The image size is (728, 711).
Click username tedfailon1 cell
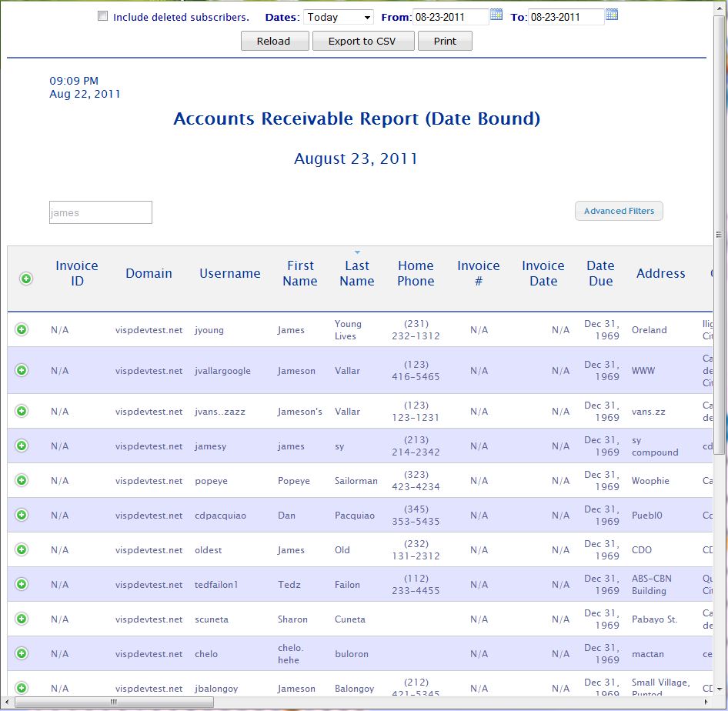click(x=216, y=585)
